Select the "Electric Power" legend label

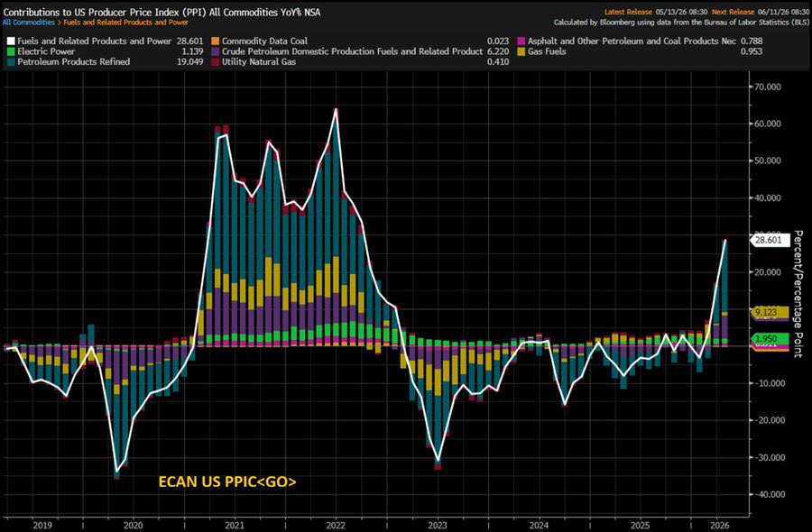[46, 51]
